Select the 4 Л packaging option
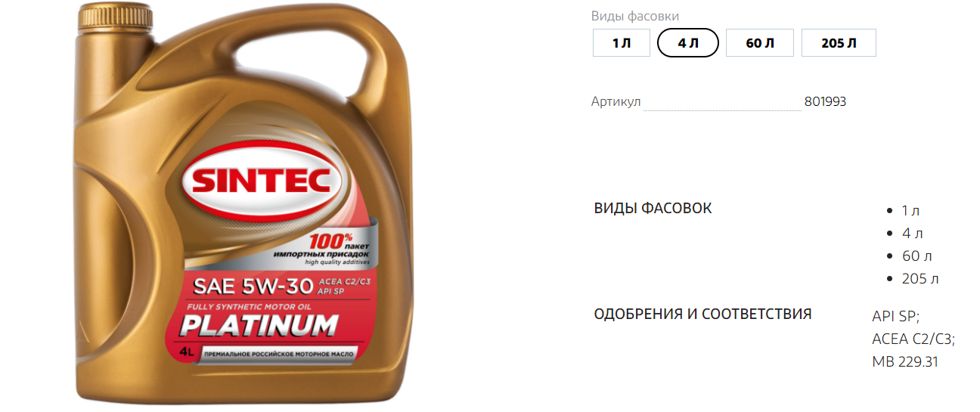Screen dimensions: 980x412 point(688,43)
